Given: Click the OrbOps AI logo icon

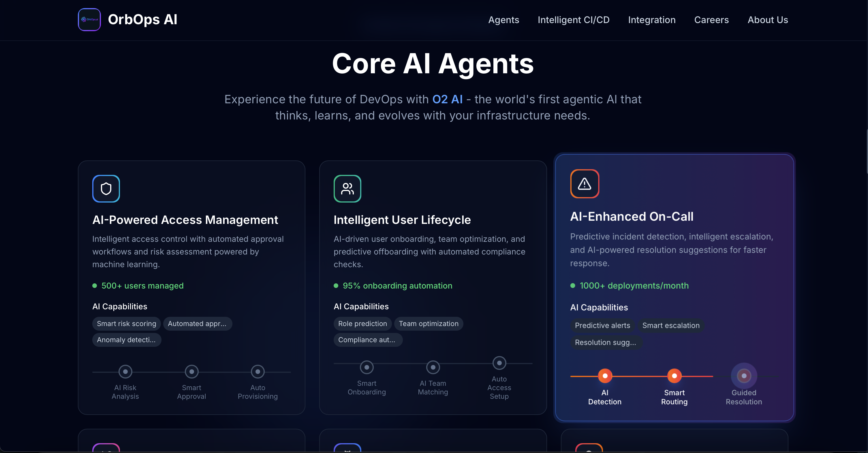Looking at the screenshot, I should (89, 20).
